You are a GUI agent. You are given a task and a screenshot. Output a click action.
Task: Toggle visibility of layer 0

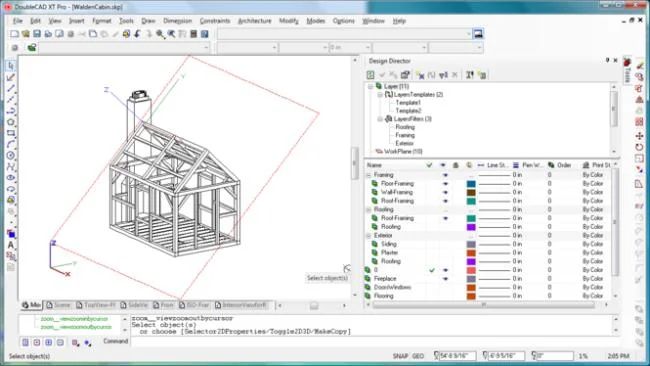[446, 270]
